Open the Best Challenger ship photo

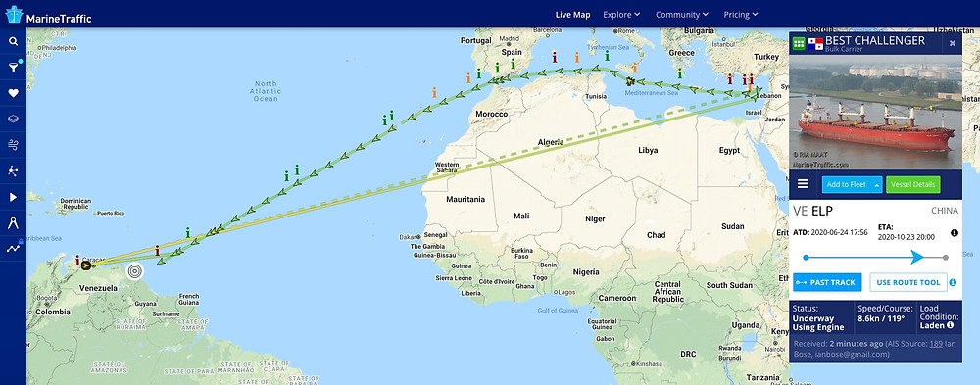click(875, 113)
